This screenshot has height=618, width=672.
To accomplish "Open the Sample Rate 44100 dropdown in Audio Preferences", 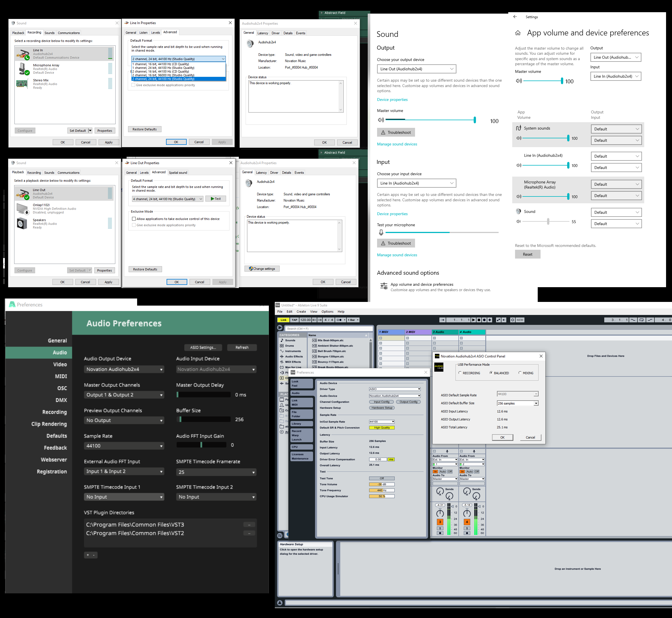I will point(124,446).
